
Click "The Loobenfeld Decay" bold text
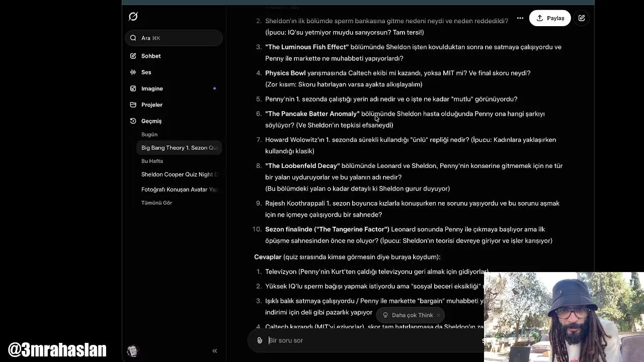click(x=302, y=165)
